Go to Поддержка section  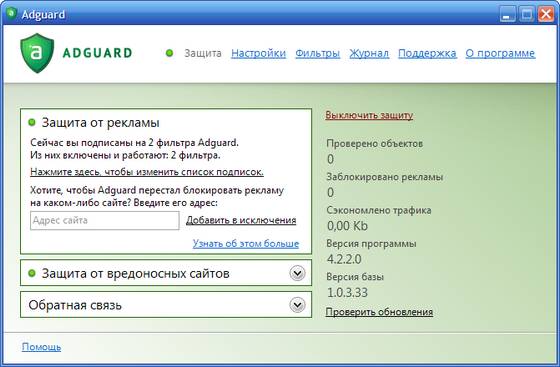pyautogui.click(x=427, y=53)
